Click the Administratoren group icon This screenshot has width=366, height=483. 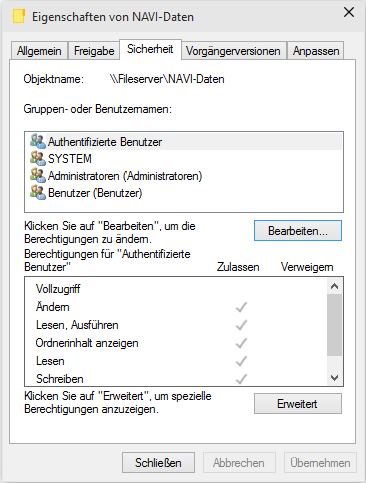pyautogui.click(x=38, y=175)
